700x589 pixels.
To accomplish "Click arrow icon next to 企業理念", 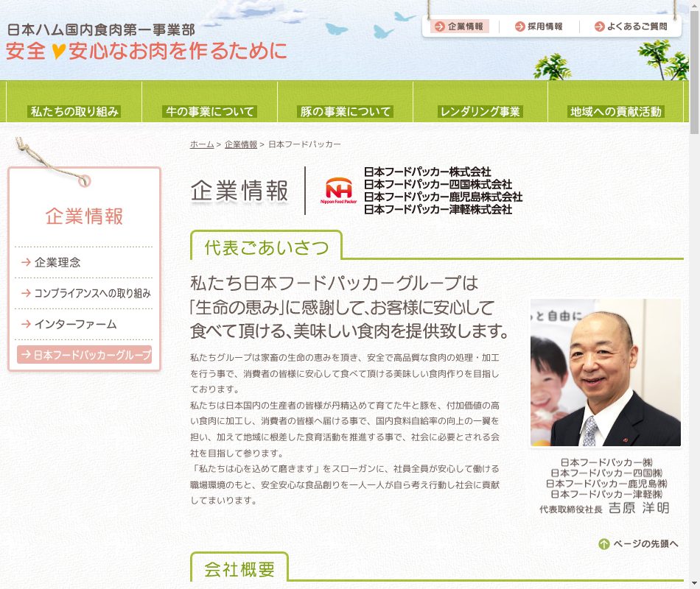I will (26, 262).
